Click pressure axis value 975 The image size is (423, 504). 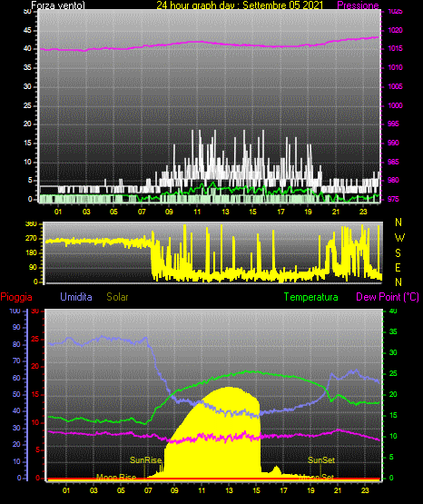(x=393, y=199)
